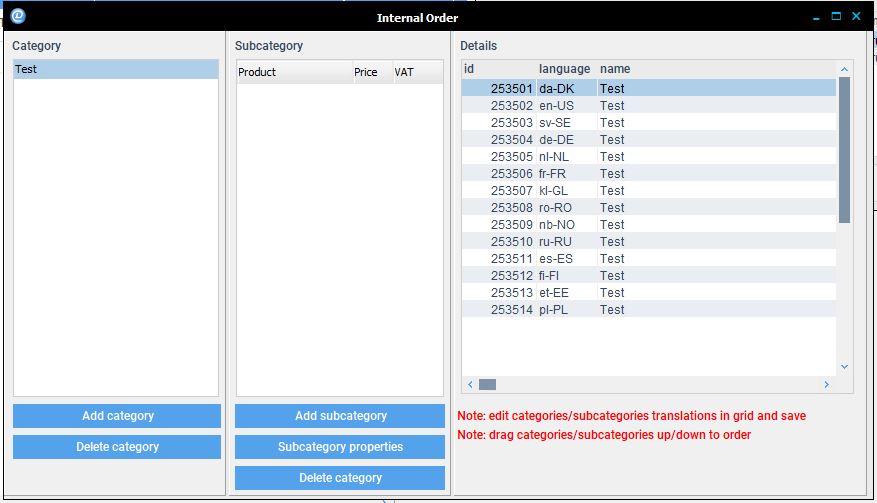Click the Add subcategory button
The width and height of the screenshot is (877, 503).
coord(340,416)
